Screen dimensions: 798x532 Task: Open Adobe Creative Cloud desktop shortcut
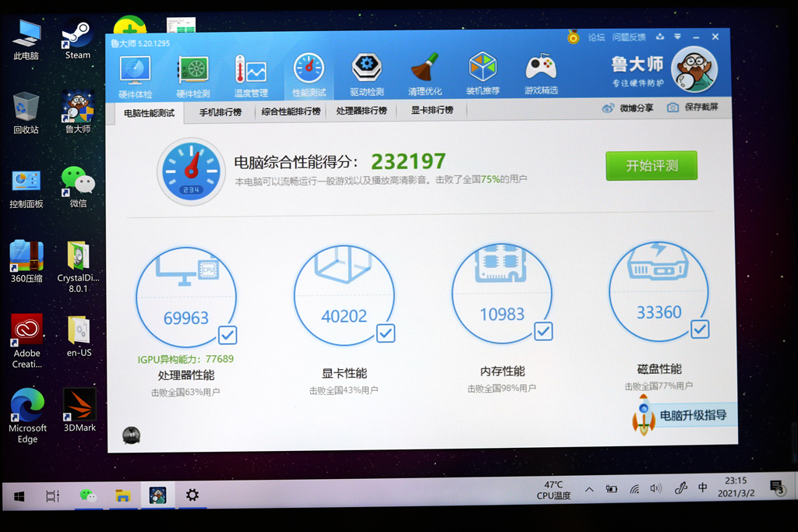click(x=27, y=340)
